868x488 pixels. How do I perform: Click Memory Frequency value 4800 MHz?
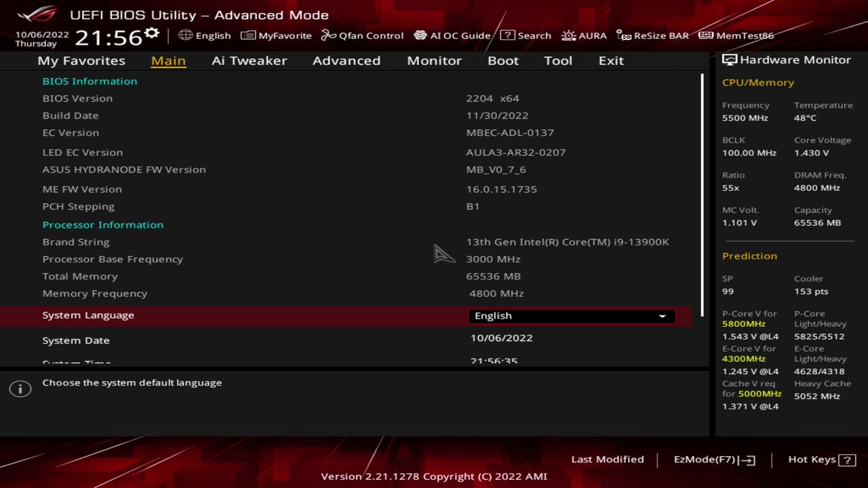496,293
